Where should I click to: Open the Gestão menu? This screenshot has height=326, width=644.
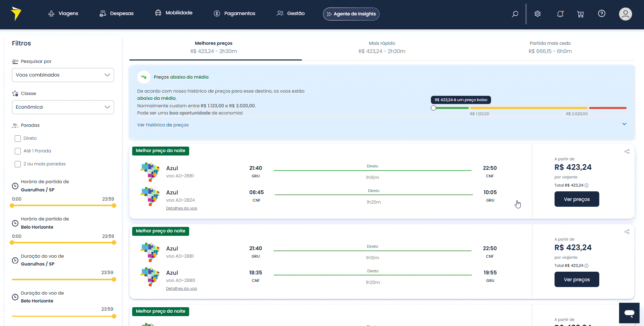(291, 13)
